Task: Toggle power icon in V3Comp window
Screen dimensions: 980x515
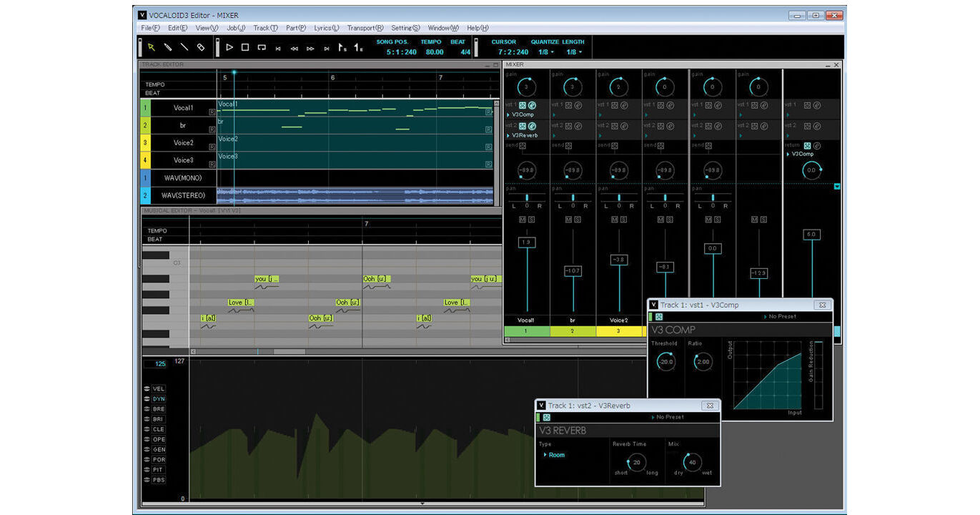Action: 659,316
